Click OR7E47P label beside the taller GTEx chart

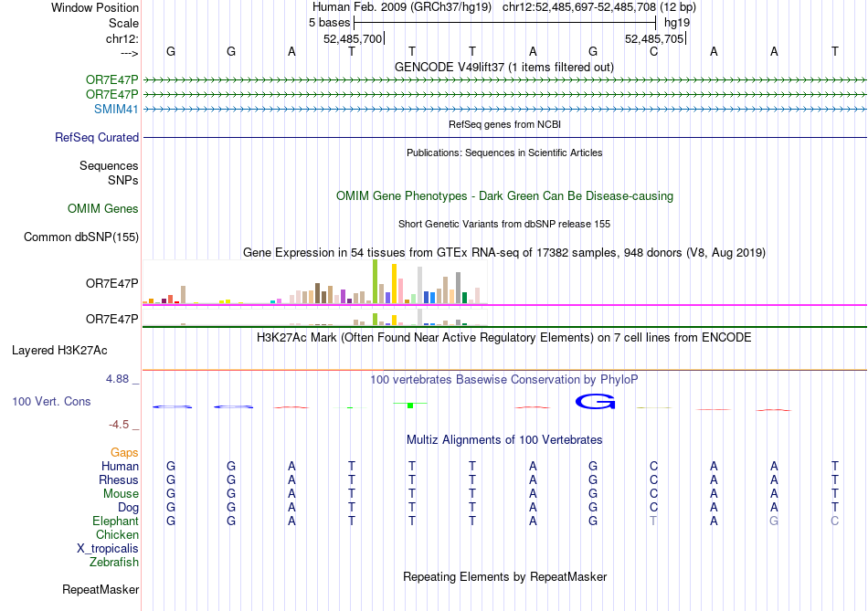coord(111,283)
